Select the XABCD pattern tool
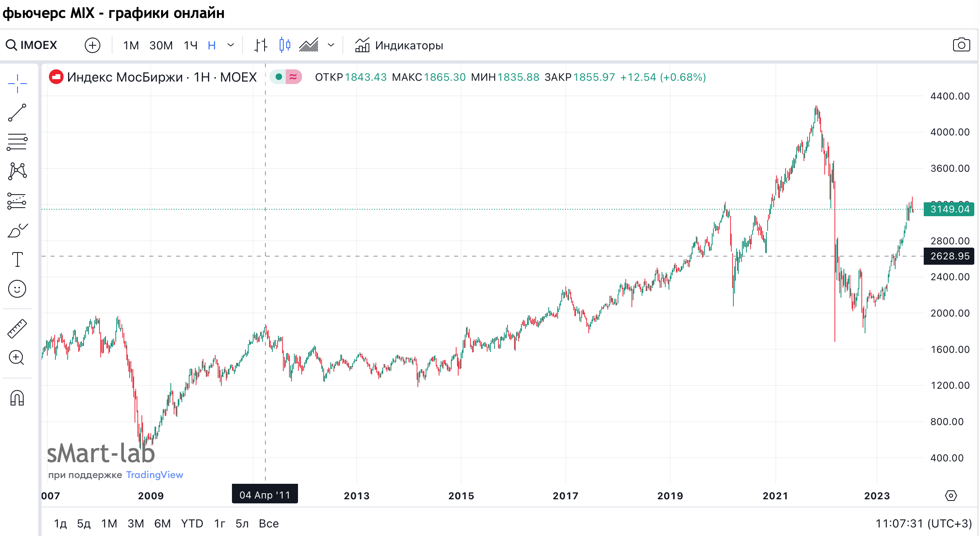Screen dimensions: 980x536 pos(17,171)
